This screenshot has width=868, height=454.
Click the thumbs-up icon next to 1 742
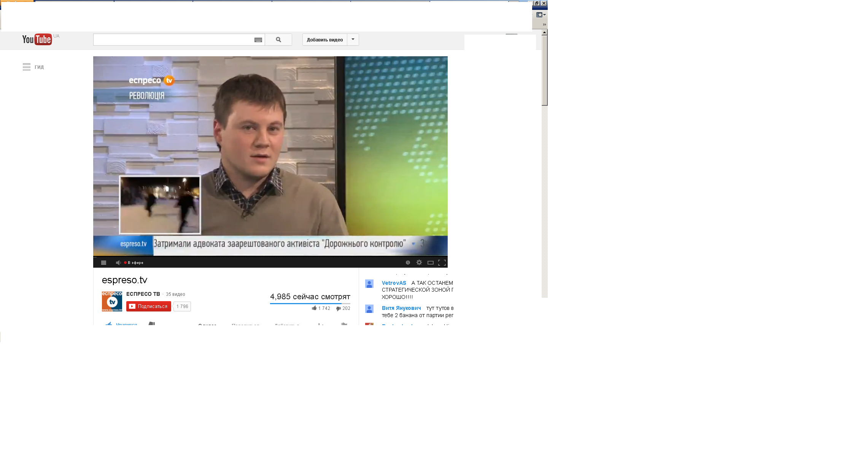tap(314, 308)
